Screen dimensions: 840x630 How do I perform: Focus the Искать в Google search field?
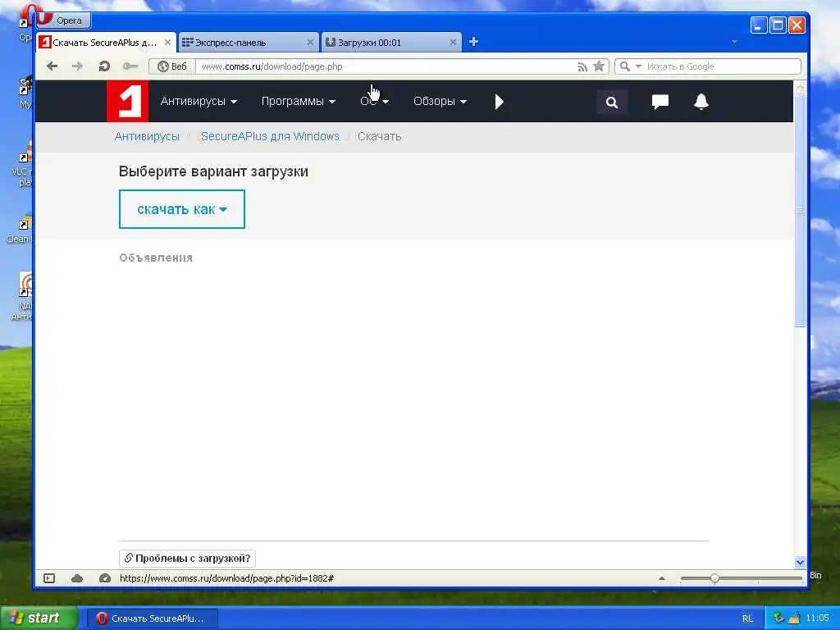pos(722,66)
